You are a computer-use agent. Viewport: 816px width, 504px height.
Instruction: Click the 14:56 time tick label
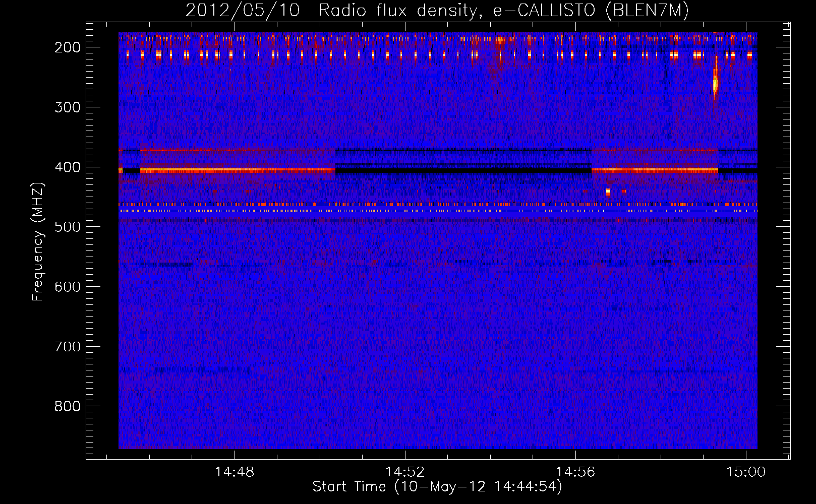pyautogui.click(x=575, y=472)
